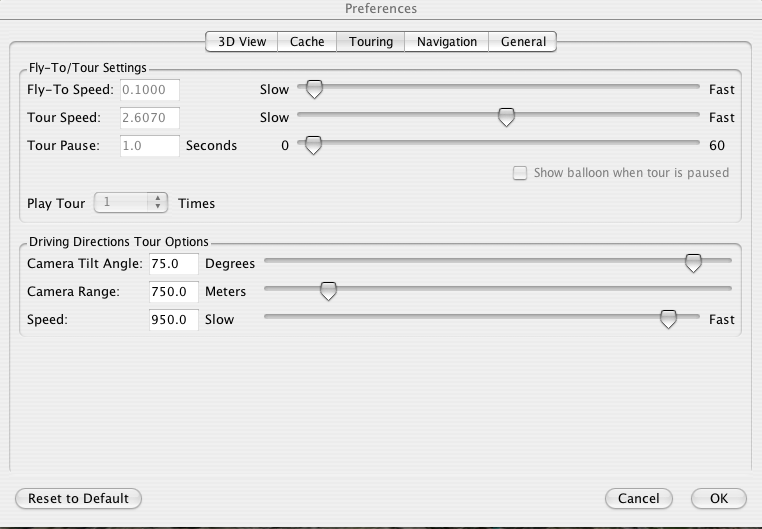
Task: Confirm preferences with OK button
Action: 718,498
